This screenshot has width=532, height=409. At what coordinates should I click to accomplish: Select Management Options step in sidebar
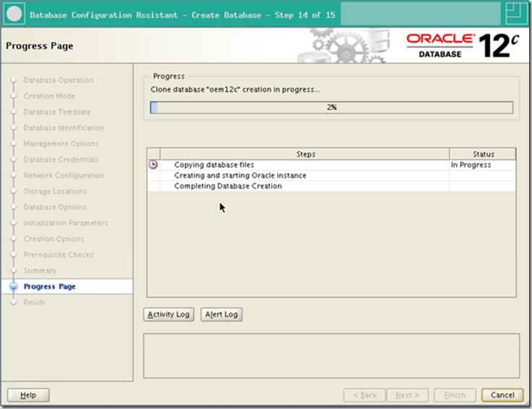(x=61, y=144)
